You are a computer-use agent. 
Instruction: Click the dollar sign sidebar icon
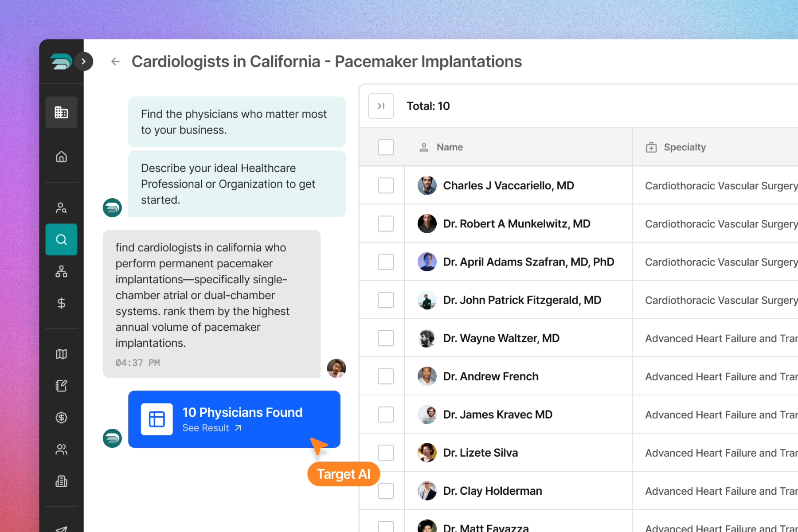tap(61, 303)
